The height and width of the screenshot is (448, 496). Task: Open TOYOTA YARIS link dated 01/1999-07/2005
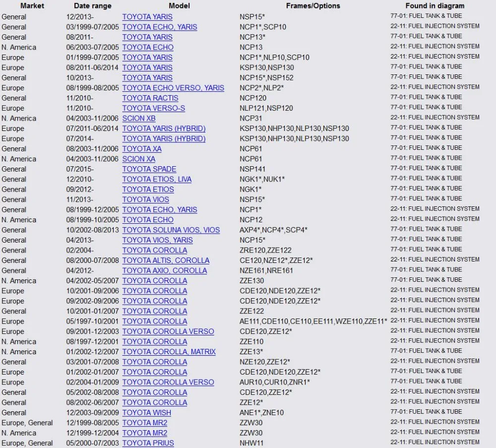click(x=147, y=58)
